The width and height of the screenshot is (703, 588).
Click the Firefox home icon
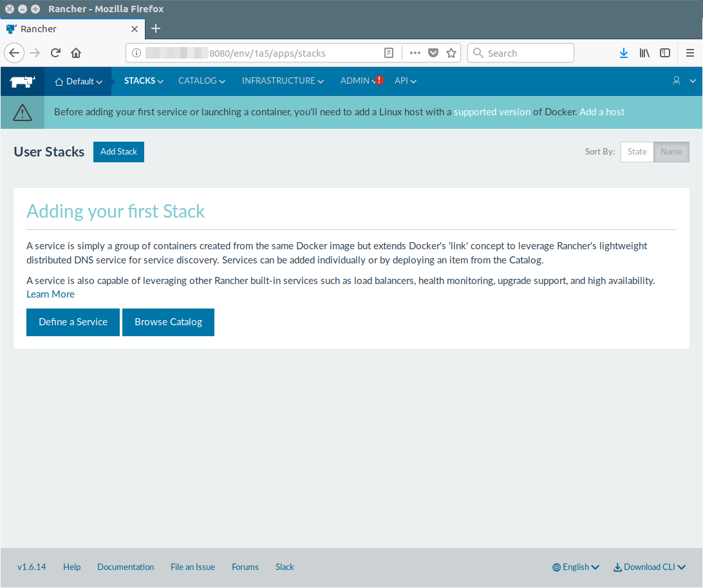pos(76,53)
